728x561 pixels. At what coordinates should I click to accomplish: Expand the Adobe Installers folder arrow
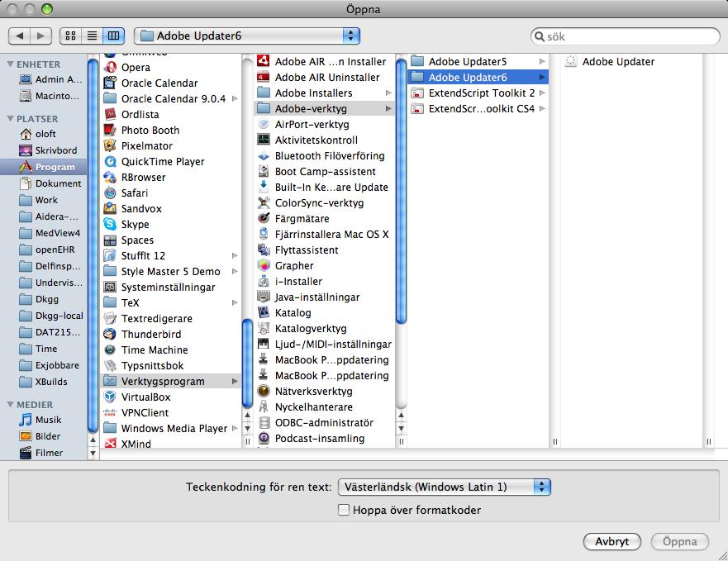point(388,93)
